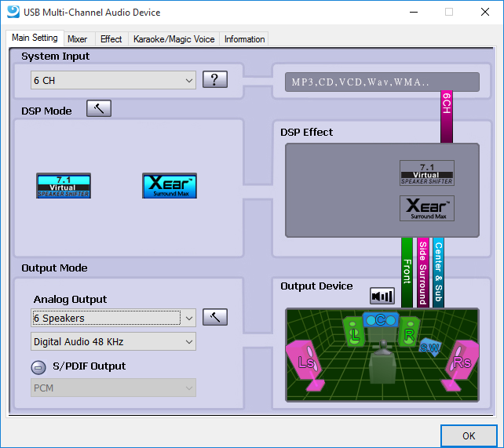Click the System Input question mark help button
This screenshot has width=504, height=448.
click(214, 80)
